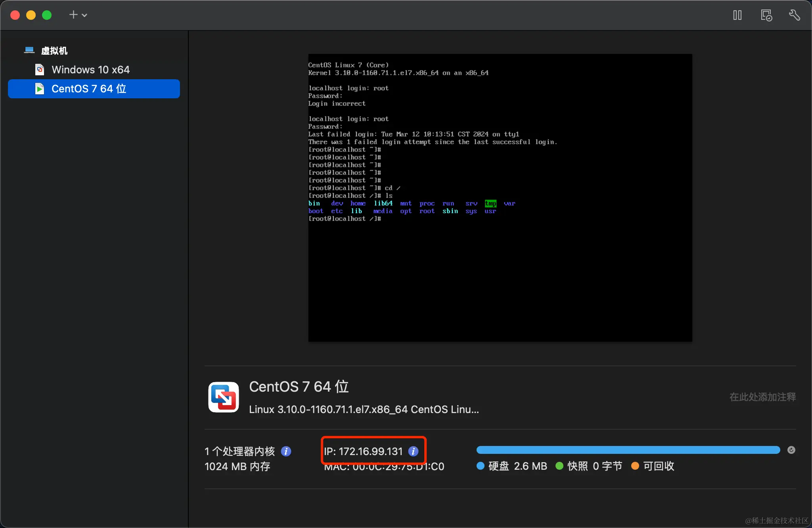Click the CentOS terminal preview thumbnail
The image size is (812, 528).
point(500,197)
